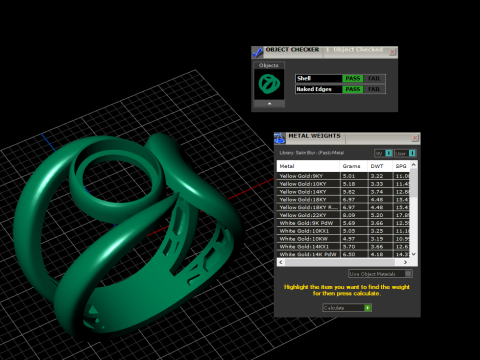This screenshot has width=480, height=360.
Task: Click the 5.20 DWT value
Action: (377, 215)
